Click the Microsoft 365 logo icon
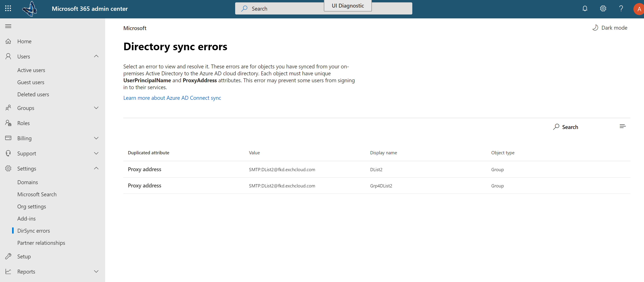 click(x=30, y=9)
